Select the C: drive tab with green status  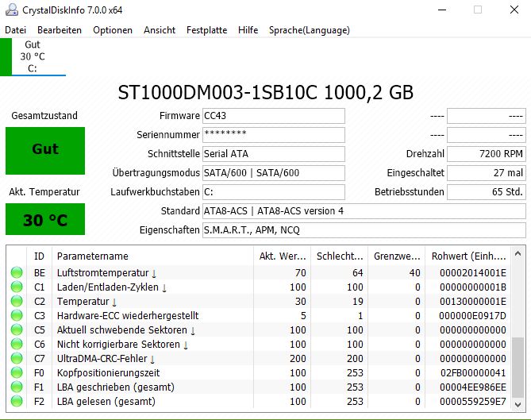(x=33, y=56)
